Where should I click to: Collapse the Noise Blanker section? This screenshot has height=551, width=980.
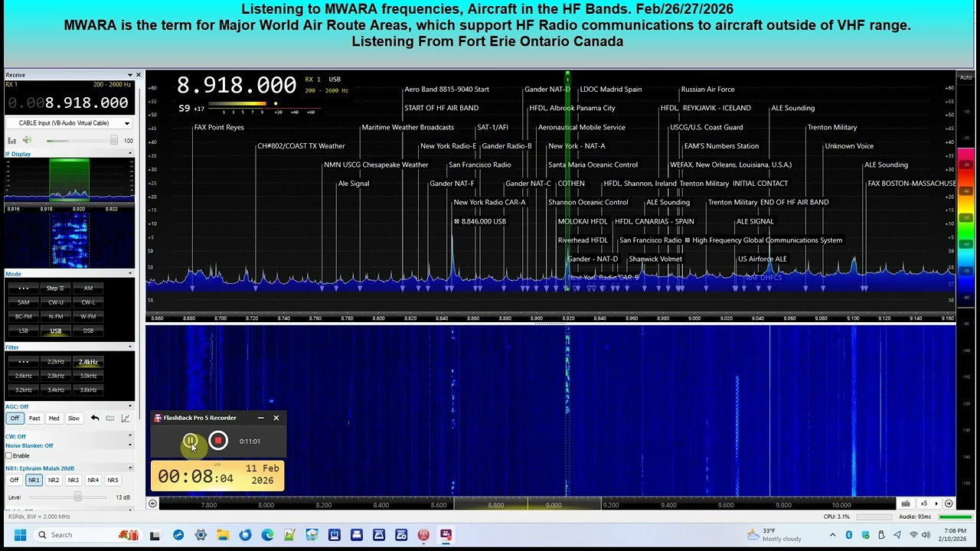point(129,445)
